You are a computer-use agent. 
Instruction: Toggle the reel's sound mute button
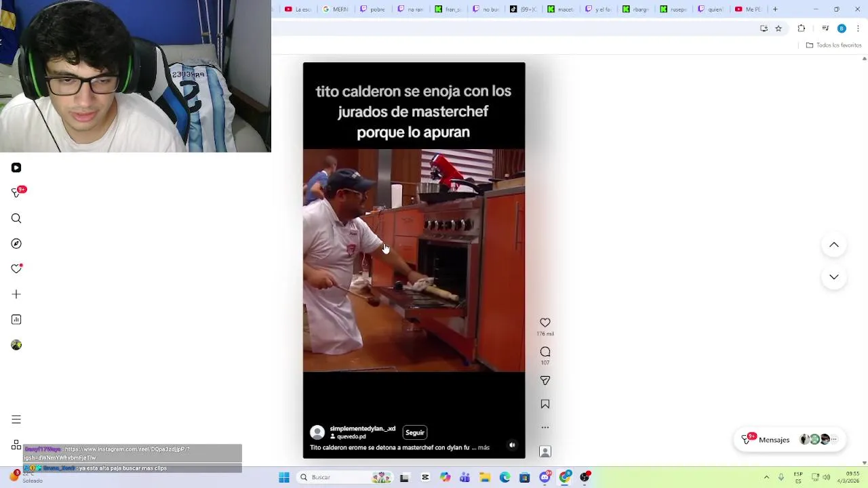[512, 445]
